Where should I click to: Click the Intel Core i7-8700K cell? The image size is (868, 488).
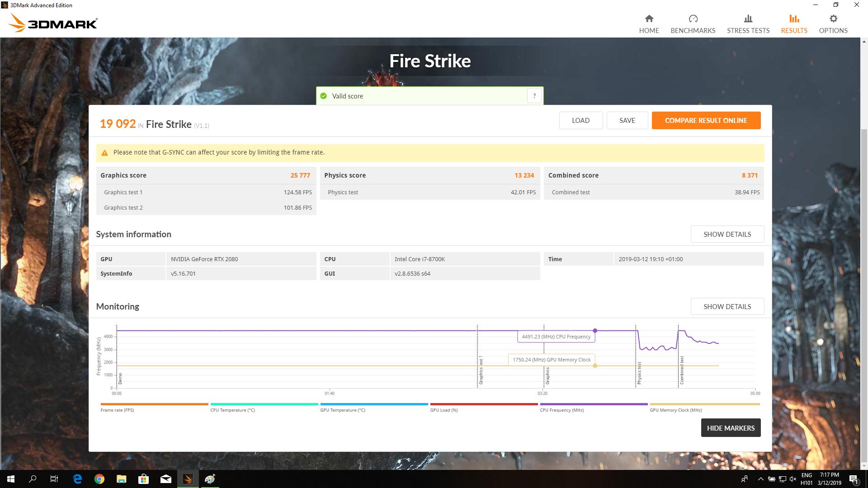click(x=465, y=259)
